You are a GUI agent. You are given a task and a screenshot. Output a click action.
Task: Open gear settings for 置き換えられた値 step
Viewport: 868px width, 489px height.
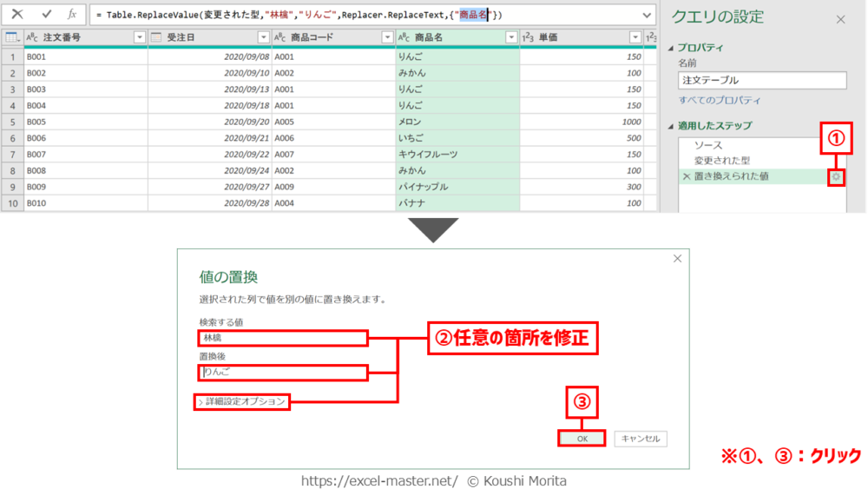coord(836,176)
